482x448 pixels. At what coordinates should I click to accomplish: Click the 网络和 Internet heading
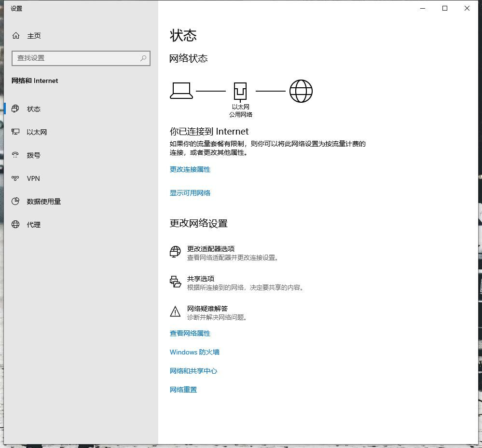(35, 81)
